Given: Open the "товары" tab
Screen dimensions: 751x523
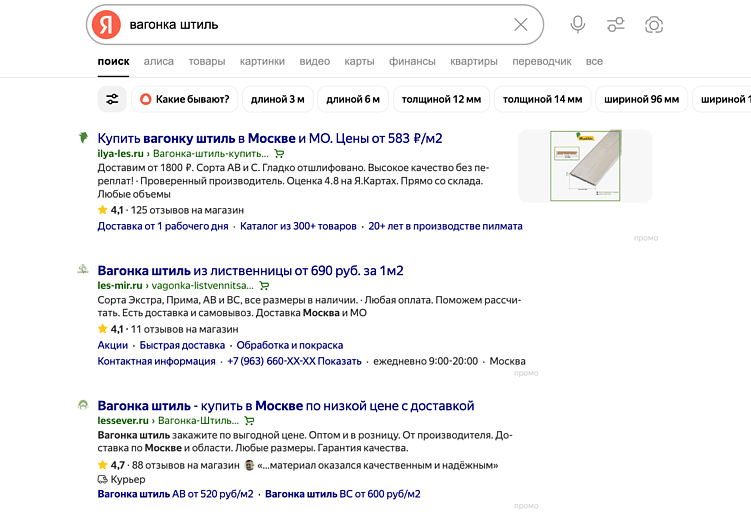Looking at the screenshot, I should tap(206, 62).
